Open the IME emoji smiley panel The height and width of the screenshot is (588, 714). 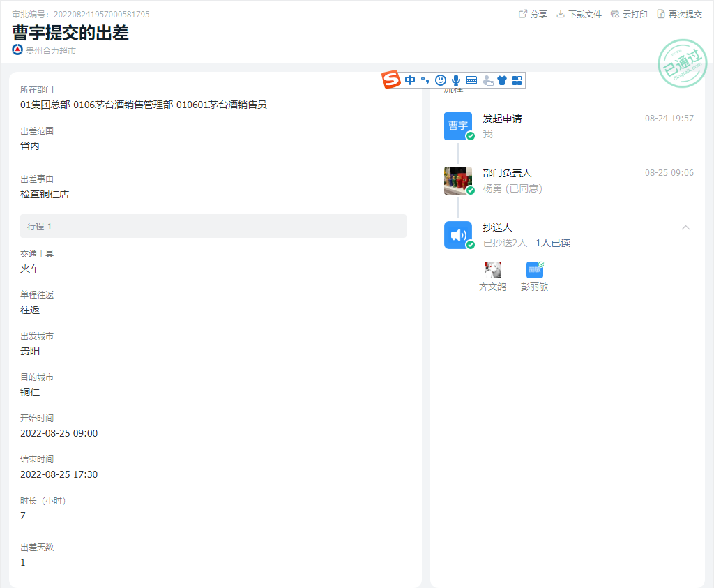(x=441, y=80)
